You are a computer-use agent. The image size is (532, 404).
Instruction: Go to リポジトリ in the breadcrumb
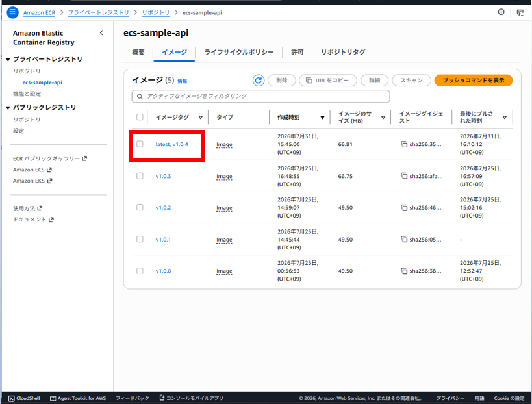[x=156, y=12]
